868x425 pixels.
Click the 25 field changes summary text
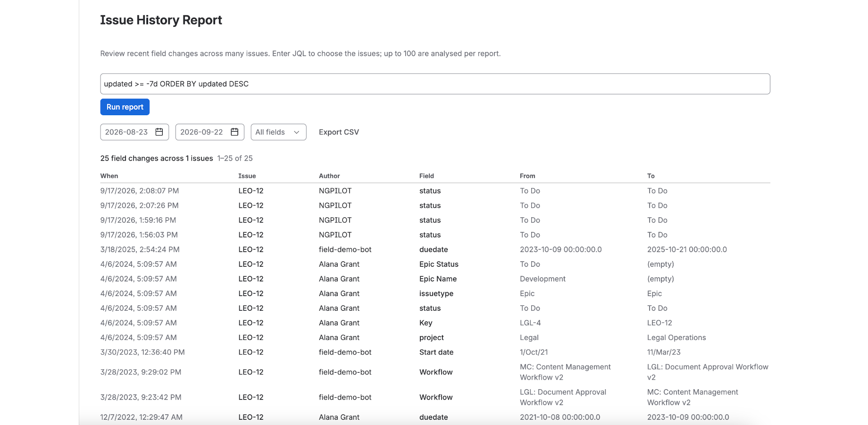pos(157,158)
